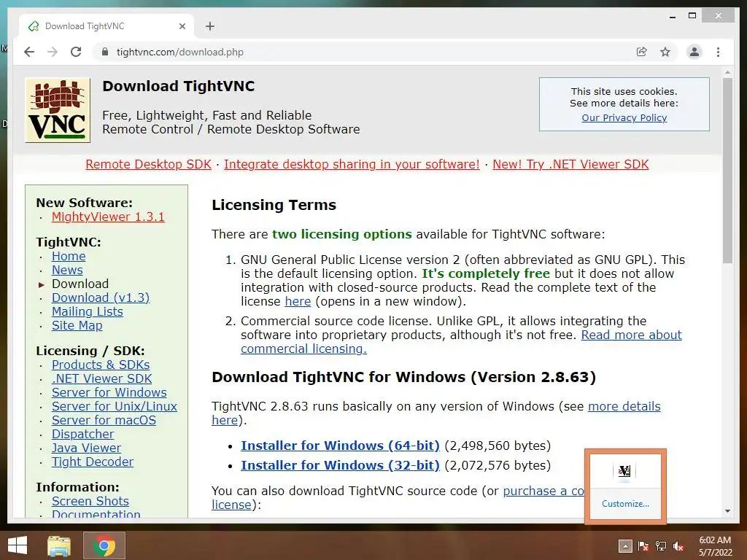Download Installer for Windows (32-bit)
The width and height of the screenshot is (747, 560).
[x=340, y=465]
